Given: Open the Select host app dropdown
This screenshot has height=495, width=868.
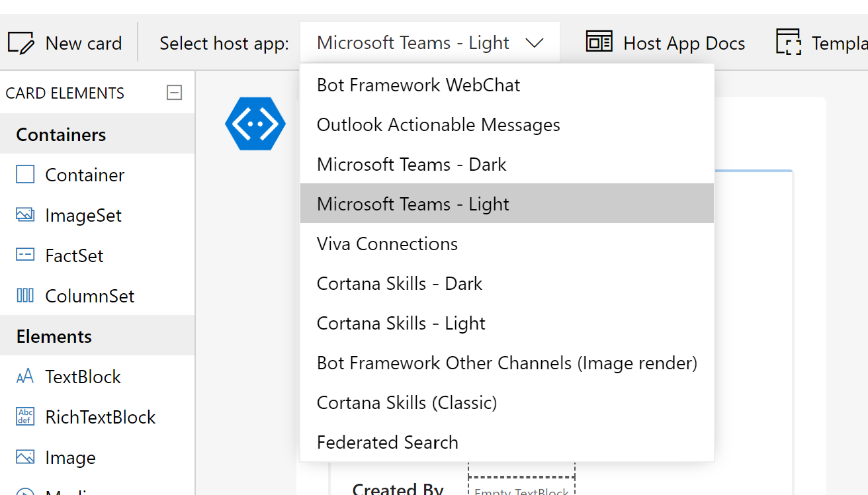Looking at the screenshot, I should tap(429, 42).
